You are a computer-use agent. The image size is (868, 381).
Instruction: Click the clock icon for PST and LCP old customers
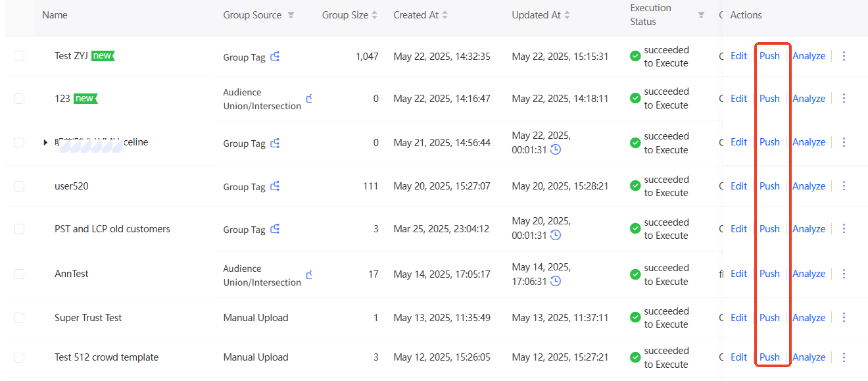coord(556,235)
